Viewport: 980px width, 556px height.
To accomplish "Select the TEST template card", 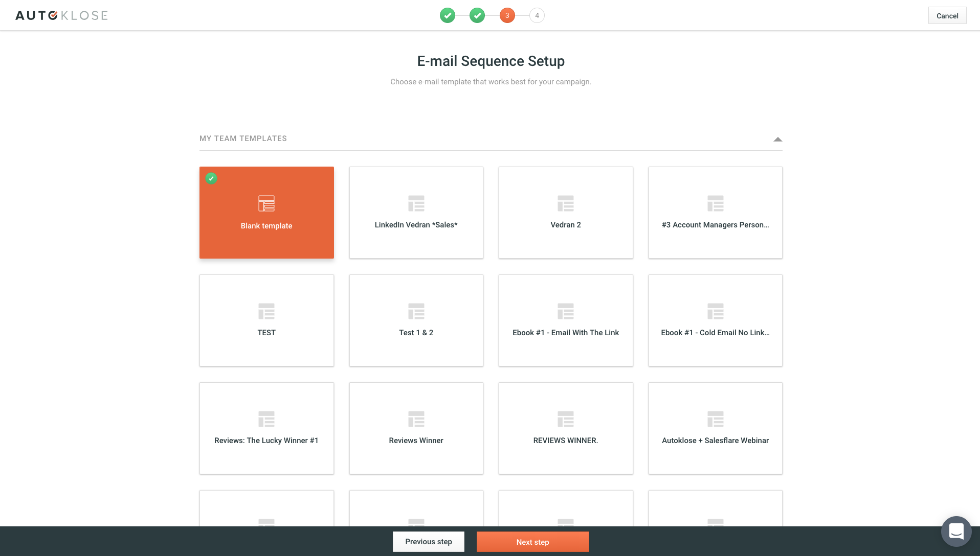I will (266, 320).
